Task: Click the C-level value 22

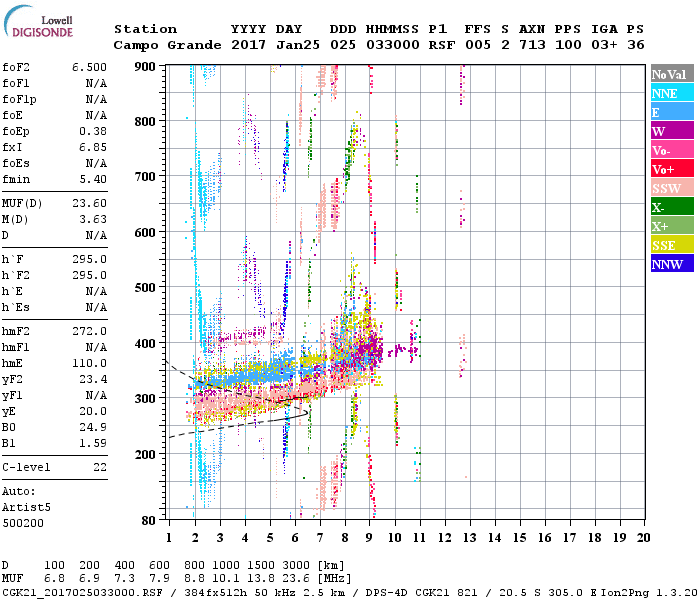Action: click(98, 467)
